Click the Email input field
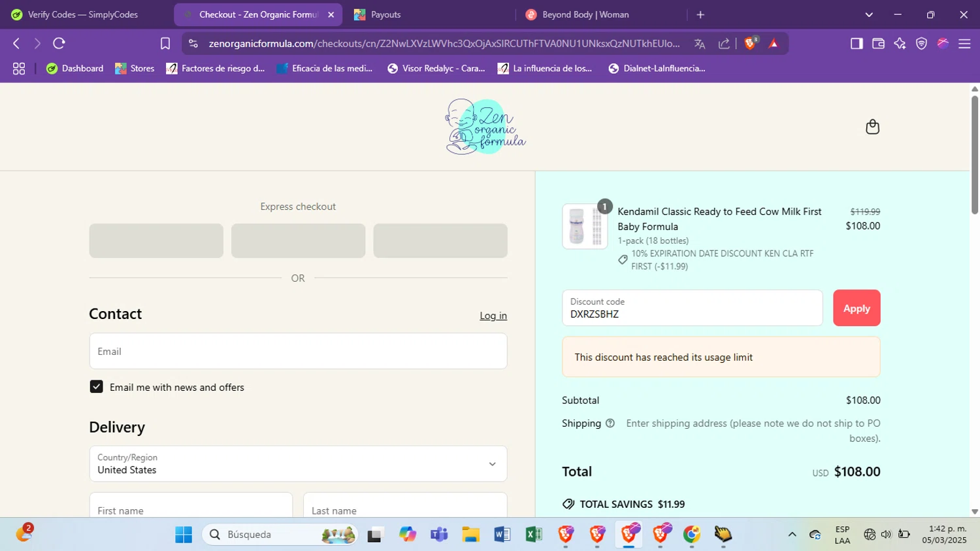Image resolution: width=980 pixels, height=551 pixels. [298, 351]
